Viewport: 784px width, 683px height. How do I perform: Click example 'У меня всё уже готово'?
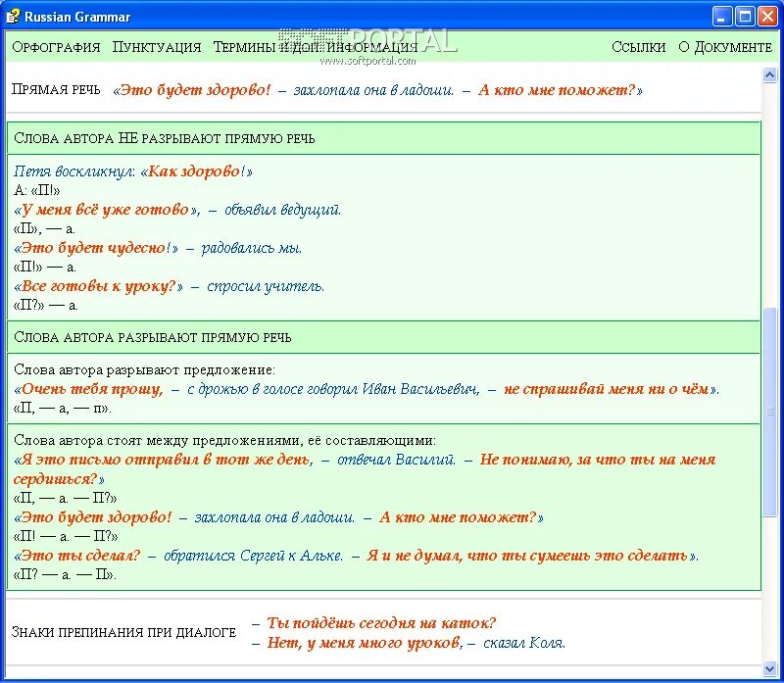(x=105, y=210)
